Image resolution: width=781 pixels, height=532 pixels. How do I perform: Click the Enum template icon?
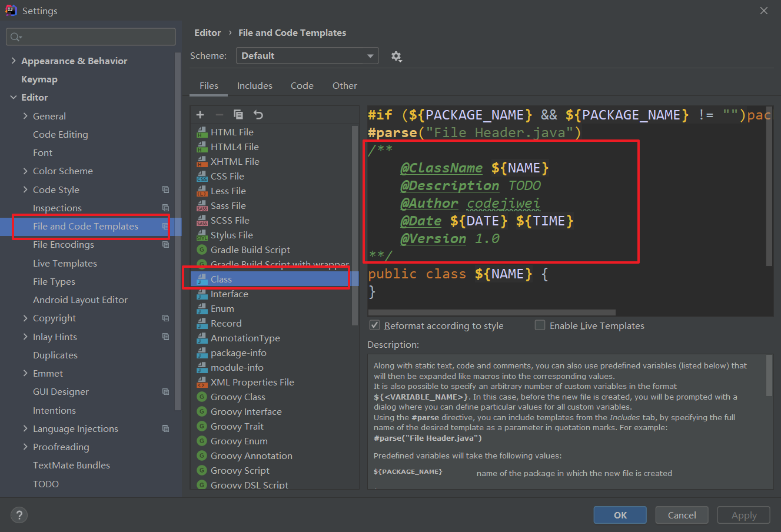coord(202,309)
